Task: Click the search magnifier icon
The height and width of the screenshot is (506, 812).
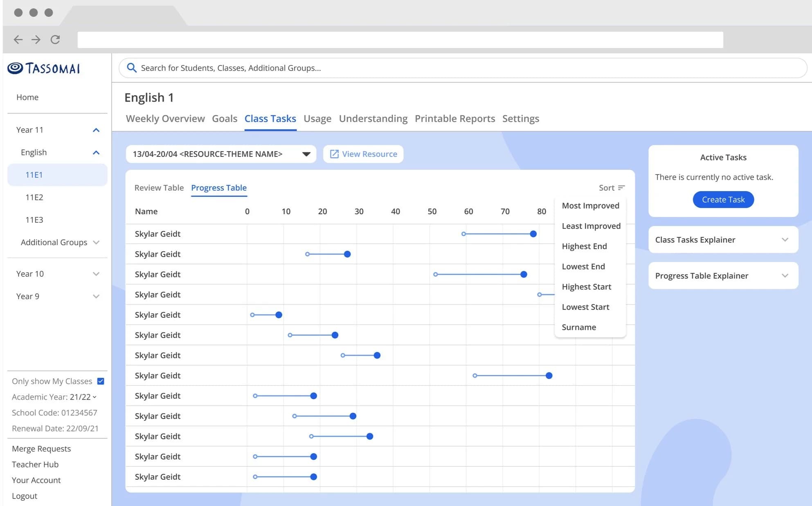Action: pyautogui.click(x=131, y=68)
